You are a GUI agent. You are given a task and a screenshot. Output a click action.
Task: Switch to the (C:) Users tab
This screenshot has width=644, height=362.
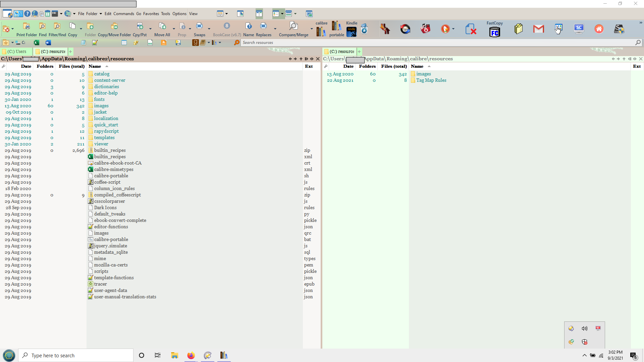[16, 51]
